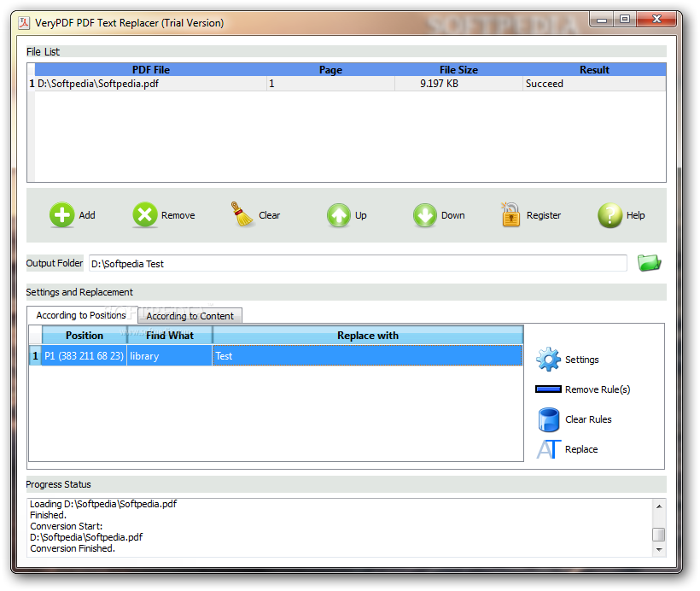Image resolution: width=700 pixels, height=591 pixels.
Task: Click the AT Replace icon
Action: point(549,449)
